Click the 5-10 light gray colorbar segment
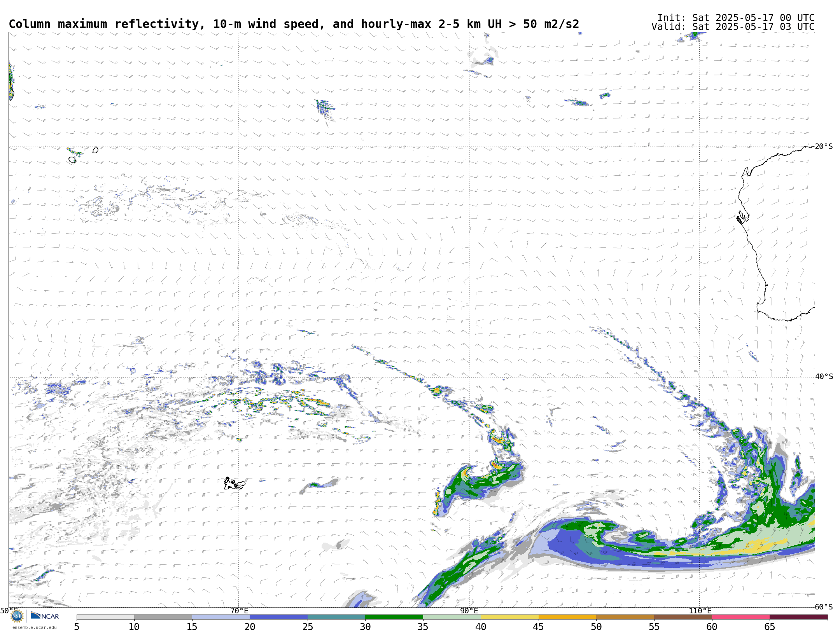 click(105, 617)
